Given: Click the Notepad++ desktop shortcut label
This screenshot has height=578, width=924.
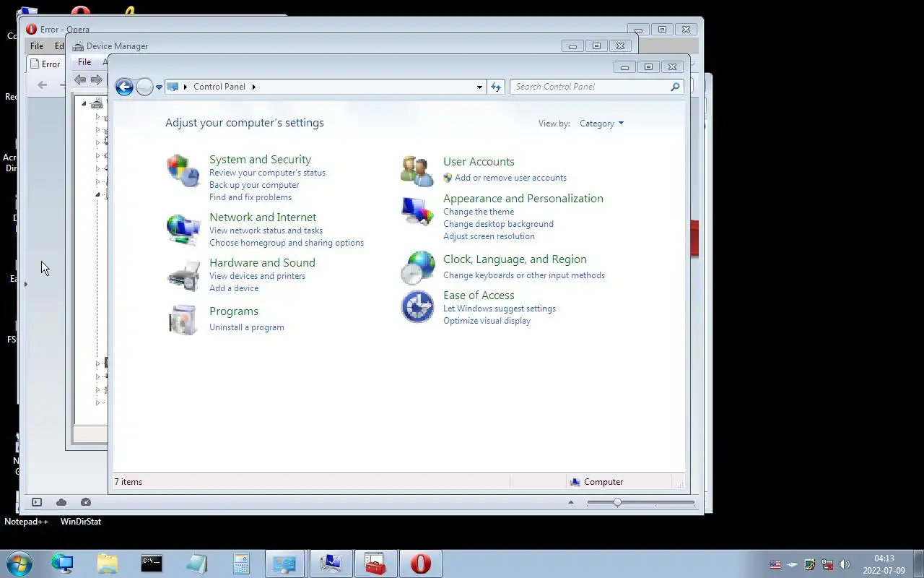Looking at the screenshot, I should coord(26,522).
